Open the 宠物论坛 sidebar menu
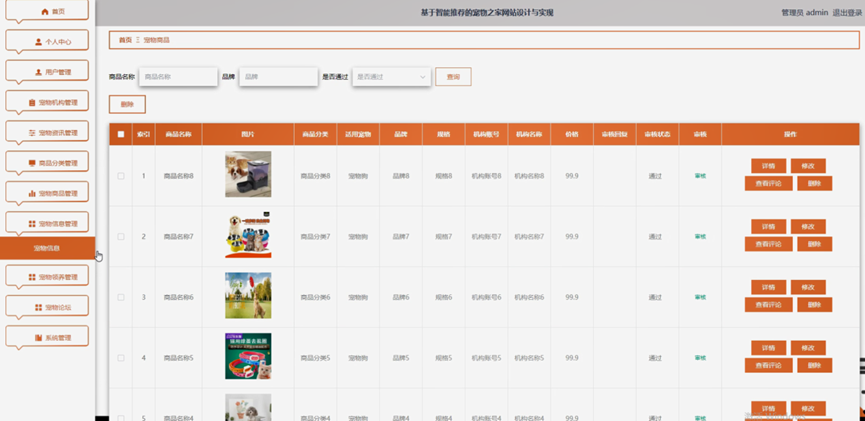The width and height of the screenshot is (865, 421). pyautogui.click(x=47, y=307)
